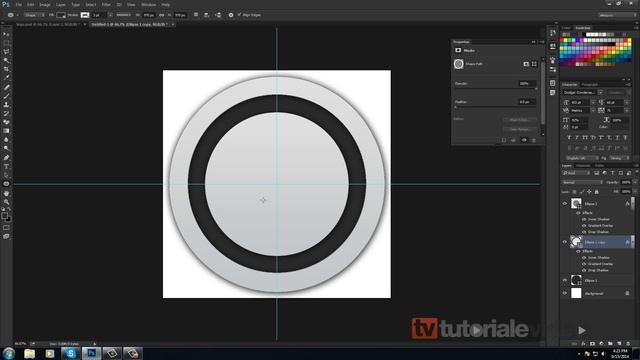Image resolution: width=640 pixels, height=360 pixels.
Task: Open path alignment options in options bar
Action: tap(207, 15)
